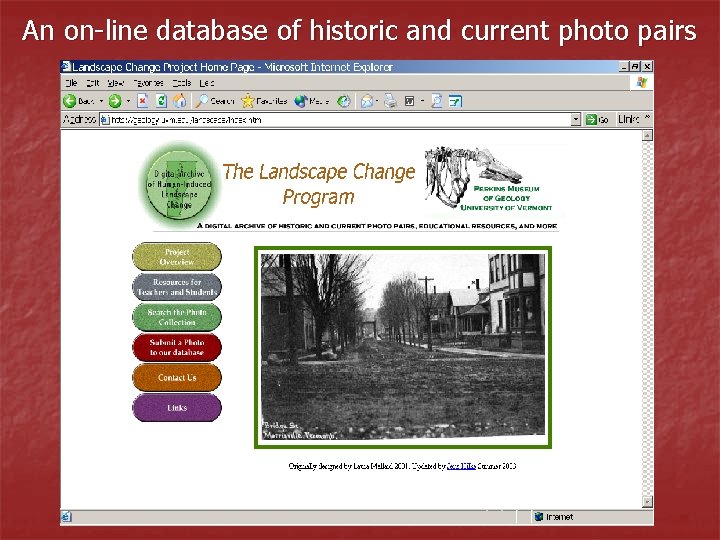The width and height of the screenshot is (720, 540).
Task: Stop page loading with the red X icon
Action: coord(143,101)
